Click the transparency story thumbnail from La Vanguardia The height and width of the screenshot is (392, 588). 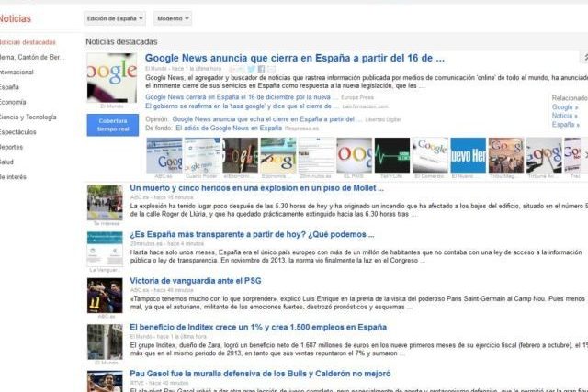105,249
